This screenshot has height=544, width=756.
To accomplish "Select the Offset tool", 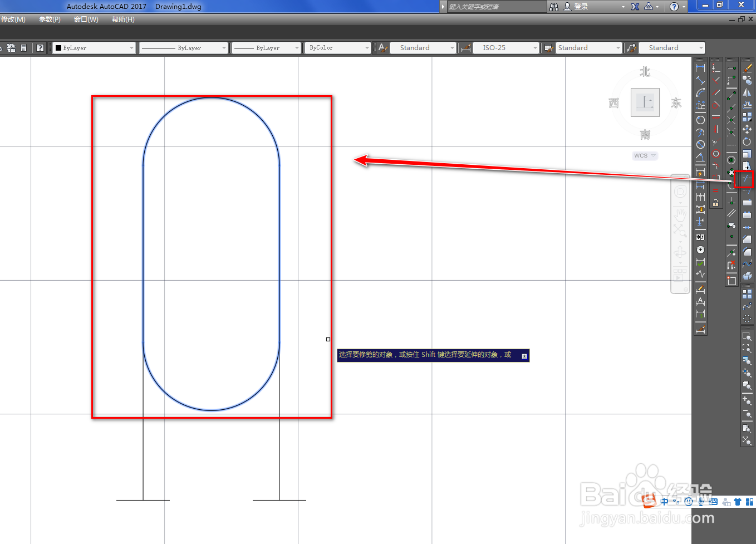I will click(747, 105).
